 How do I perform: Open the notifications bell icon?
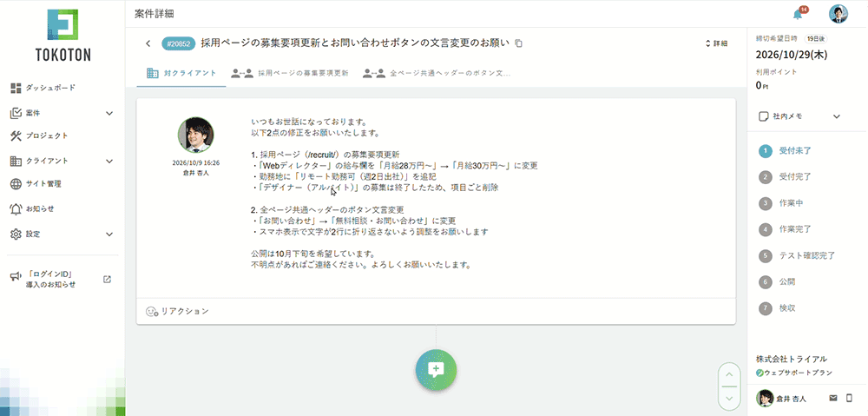coord(798,15)
